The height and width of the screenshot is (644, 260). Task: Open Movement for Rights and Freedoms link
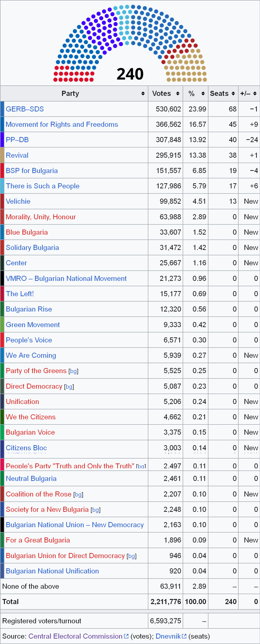(62, 124)
